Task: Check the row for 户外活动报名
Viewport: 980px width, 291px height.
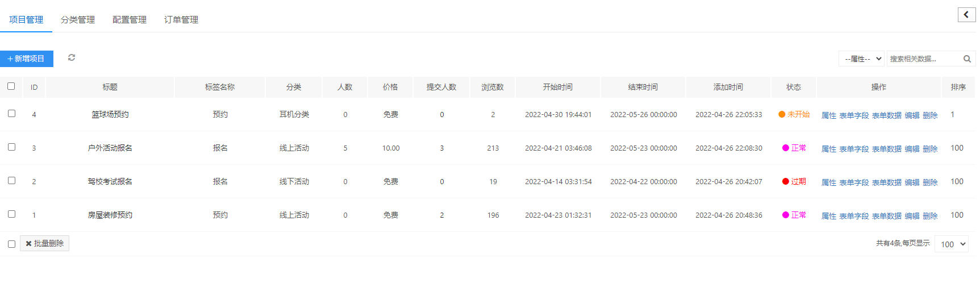Action: pyautogui.click(x=11, y=147)
